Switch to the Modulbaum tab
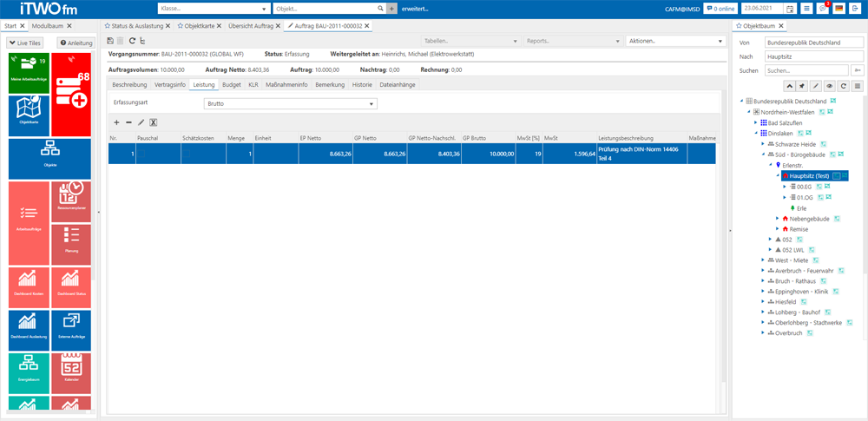Image resolution: width=868 pixels, height=421 pixels. pyautogui.click(x=48, y=26)
